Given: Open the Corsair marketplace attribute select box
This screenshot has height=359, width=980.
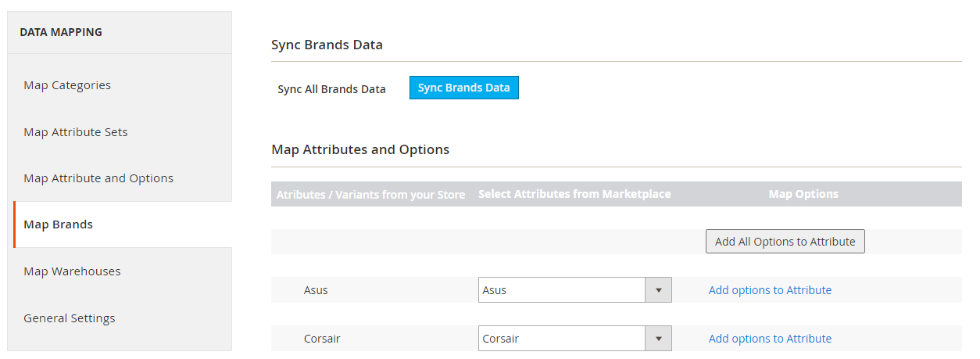Looking at the screenshot, I should tap(574, 339).
